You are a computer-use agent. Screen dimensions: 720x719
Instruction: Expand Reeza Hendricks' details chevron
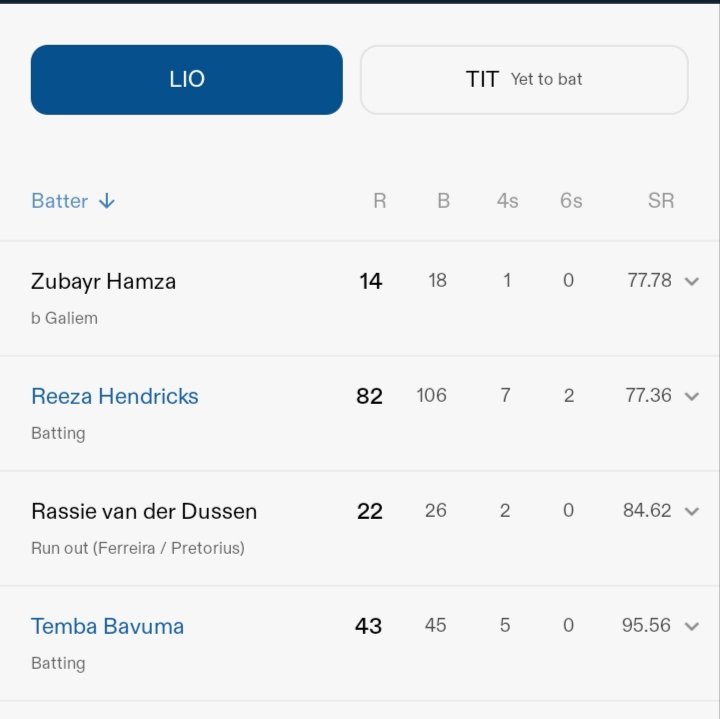click(x=691, y=396)
